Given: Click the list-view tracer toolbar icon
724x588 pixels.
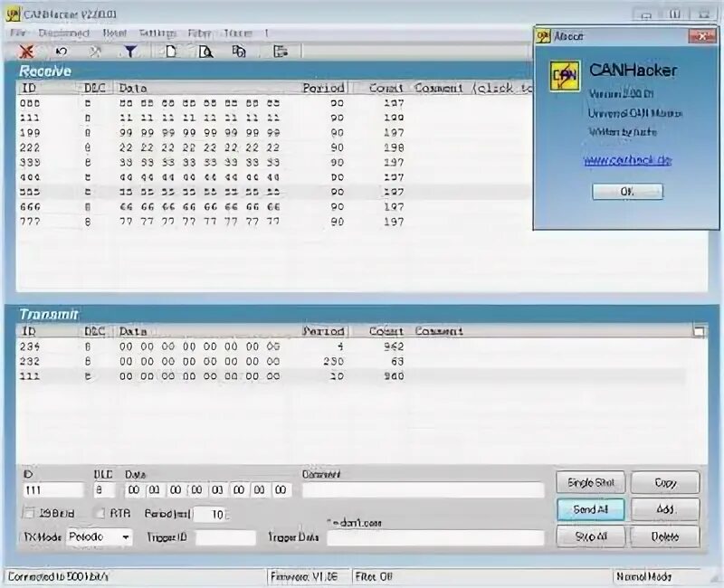Looking at the screenshot, I should click(281, 52).
